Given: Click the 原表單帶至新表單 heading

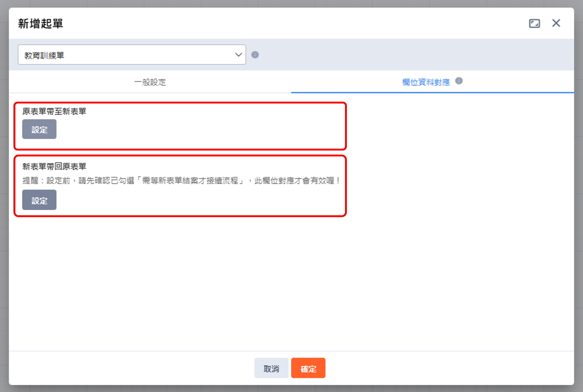Looking at the screenshot, I should pos(54,111).
